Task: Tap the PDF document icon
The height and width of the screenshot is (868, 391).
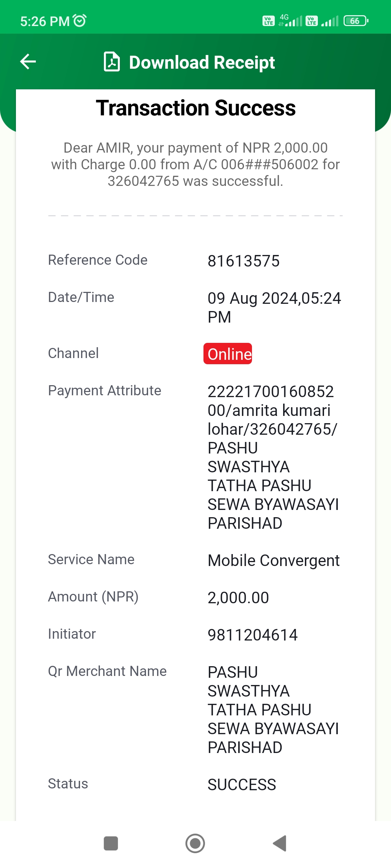Action: 112,62
